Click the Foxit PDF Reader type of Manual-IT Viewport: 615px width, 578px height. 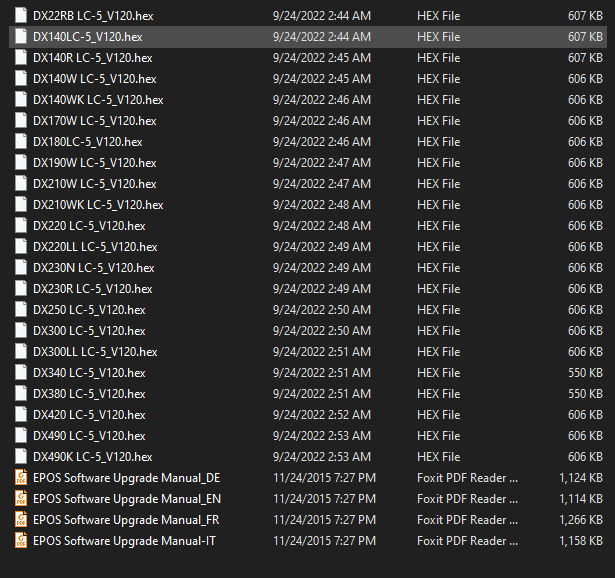click(x=467, y=541)
